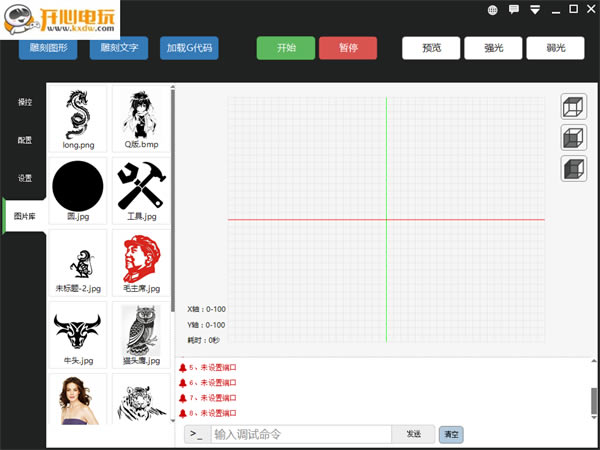Image resolution: width=600 pixels, height=450 pixels.
Task: Select the wireframe cube view icon
Action: pyautogui.click(x=574, y=106)
